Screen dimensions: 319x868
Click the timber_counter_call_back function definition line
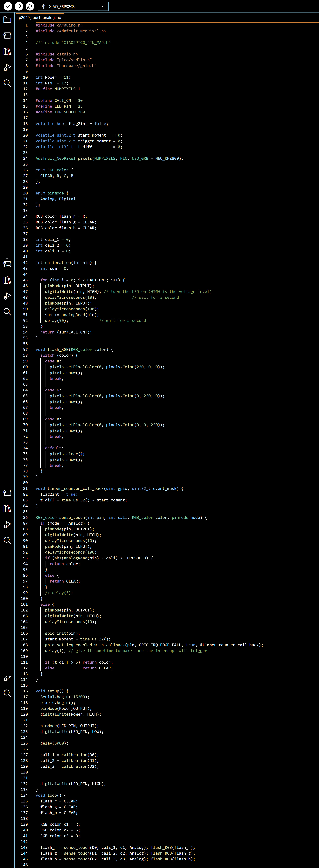[x=110, y=489]
